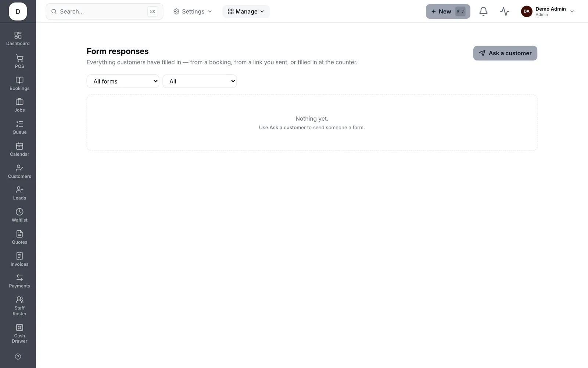Open the Payments arrows icon
Screen dimensions: 588x368
tap(19, 278)
